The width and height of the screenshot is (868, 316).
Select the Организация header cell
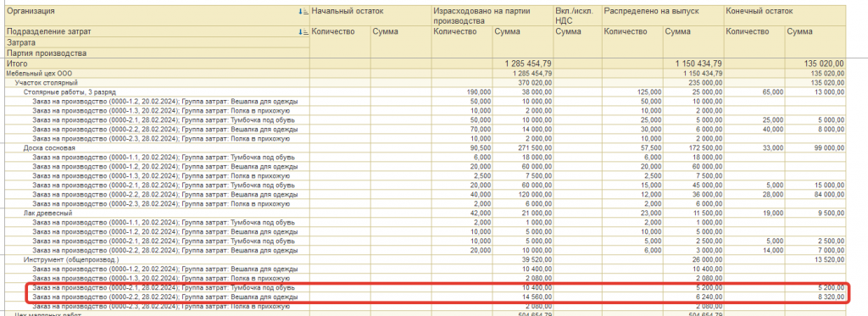(157, 15)
